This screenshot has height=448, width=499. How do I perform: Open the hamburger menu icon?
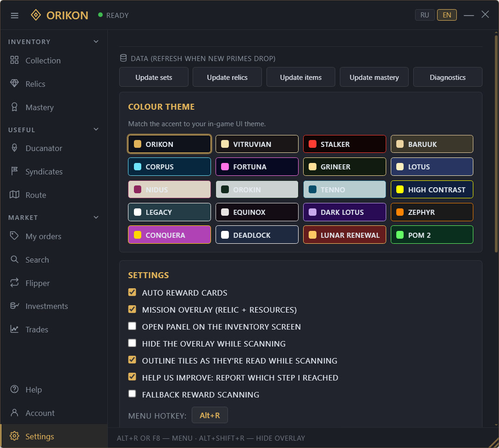point(15,15)
